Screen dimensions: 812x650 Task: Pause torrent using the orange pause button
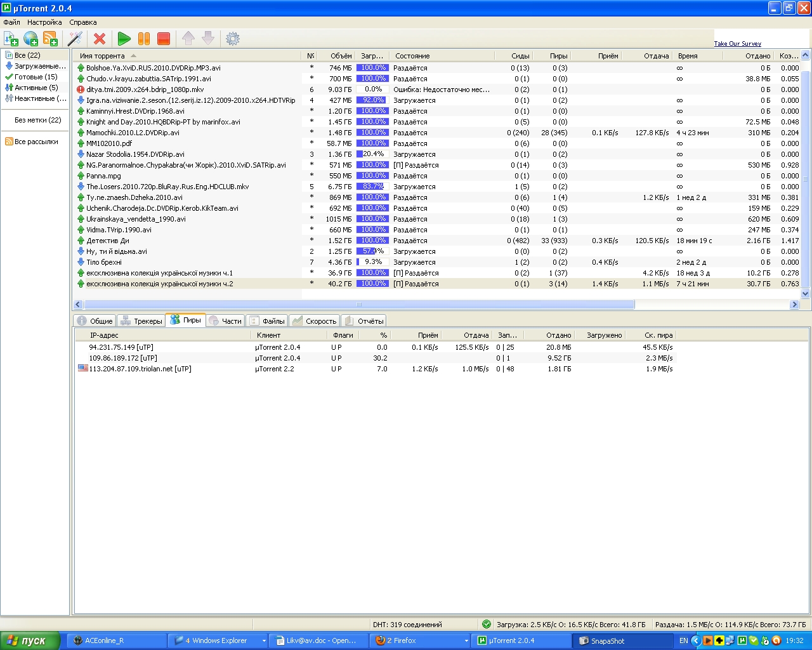coord(144,39)
